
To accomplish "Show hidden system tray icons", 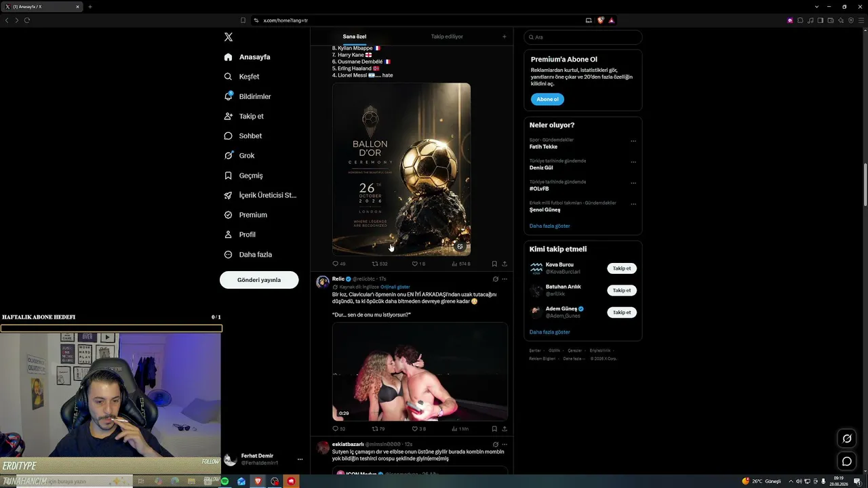I will coord(791,481).
